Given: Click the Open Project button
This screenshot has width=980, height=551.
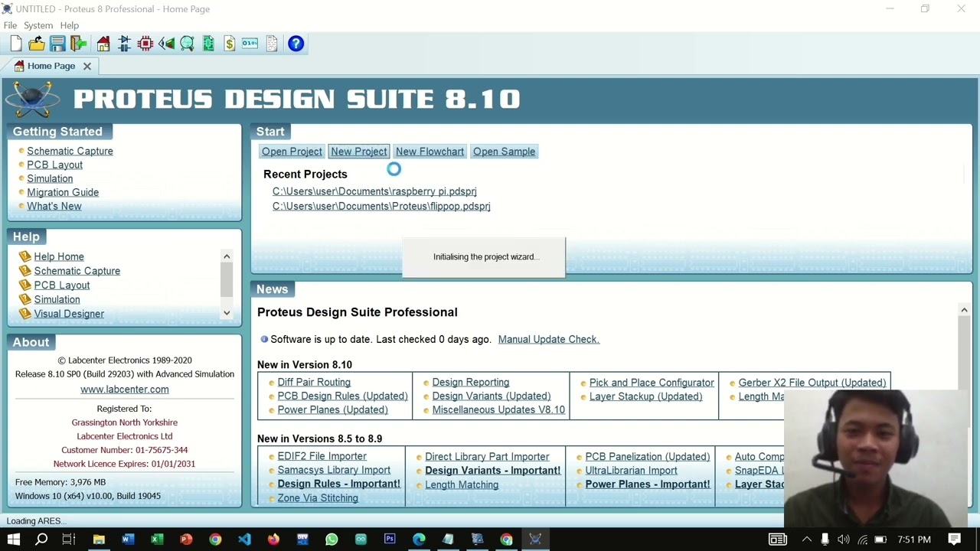Looking at the screenshot, I should click(292, 152).
